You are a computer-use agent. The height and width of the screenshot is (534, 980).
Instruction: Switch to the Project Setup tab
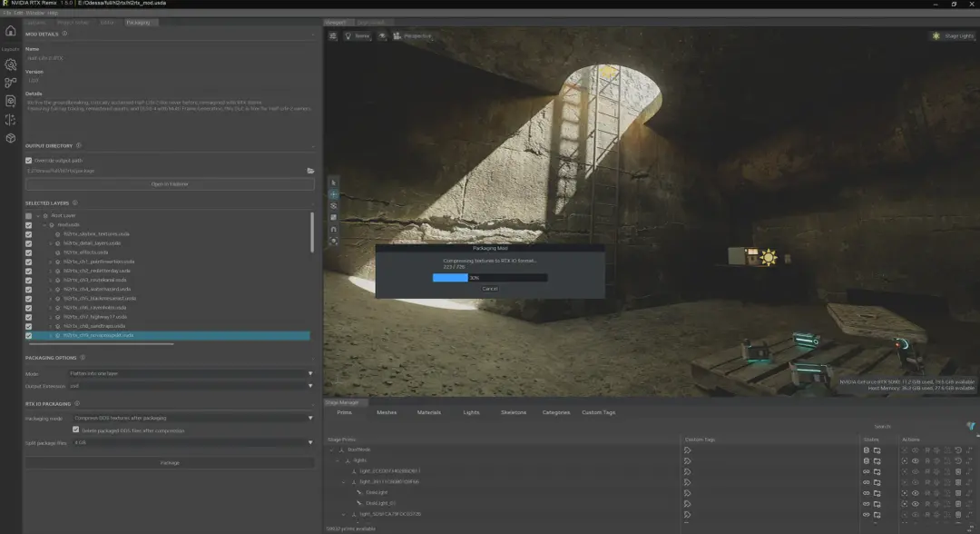coord(73,23)
